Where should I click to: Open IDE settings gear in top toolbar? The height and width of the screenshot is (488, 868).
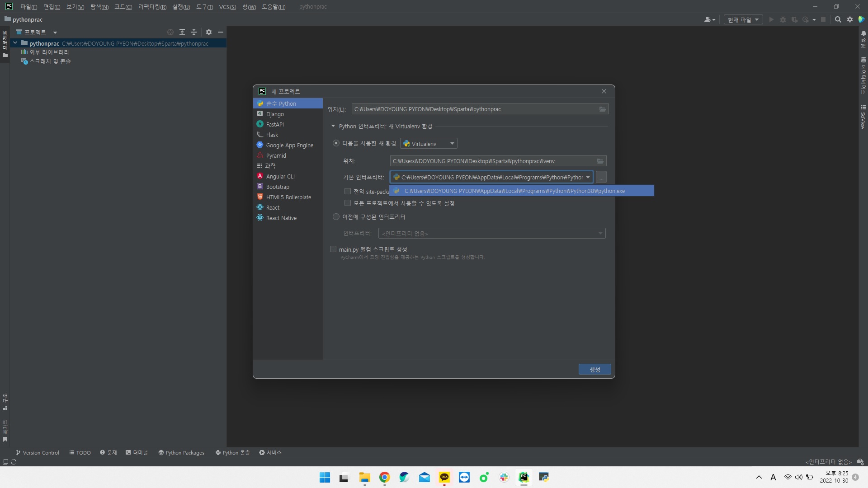pos(850,19)
